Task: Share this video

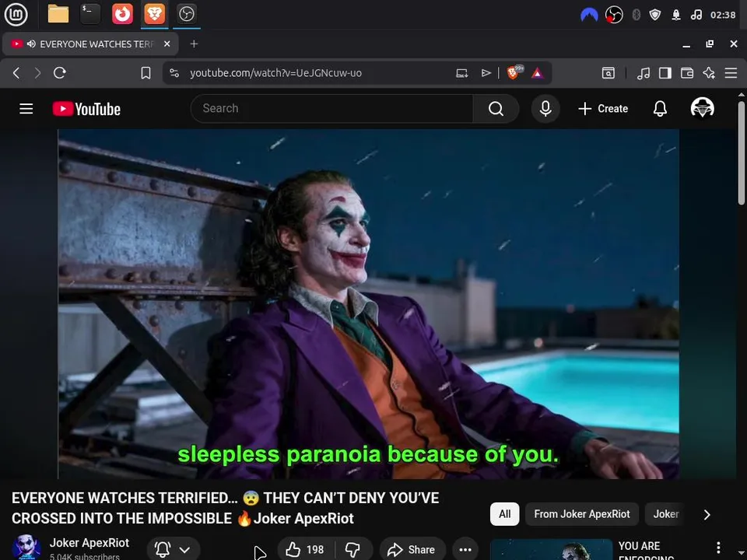Action: tap(412, 550)
